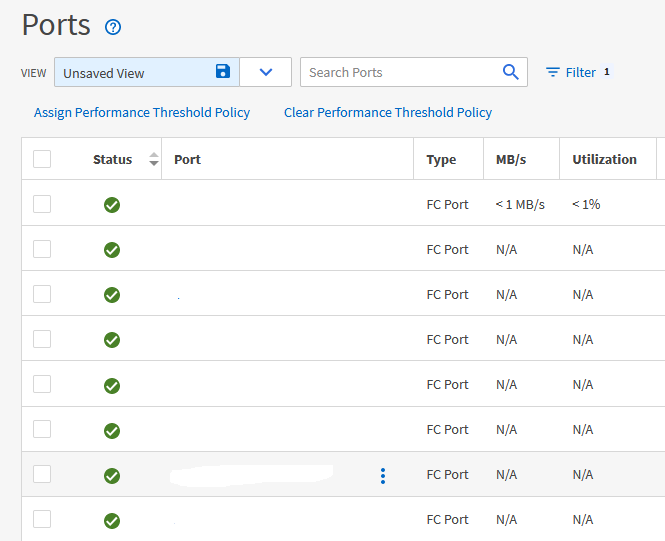Click Assign Performance Threshold Policy
The image size is (665, 541).
(142, 112)
